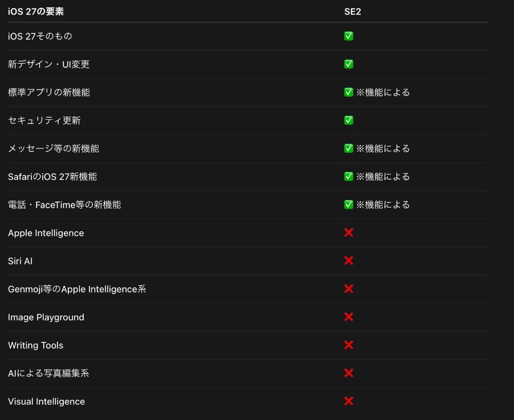Select the Image Playground row label
Screen dimensions: 514x420
[46, 317]
